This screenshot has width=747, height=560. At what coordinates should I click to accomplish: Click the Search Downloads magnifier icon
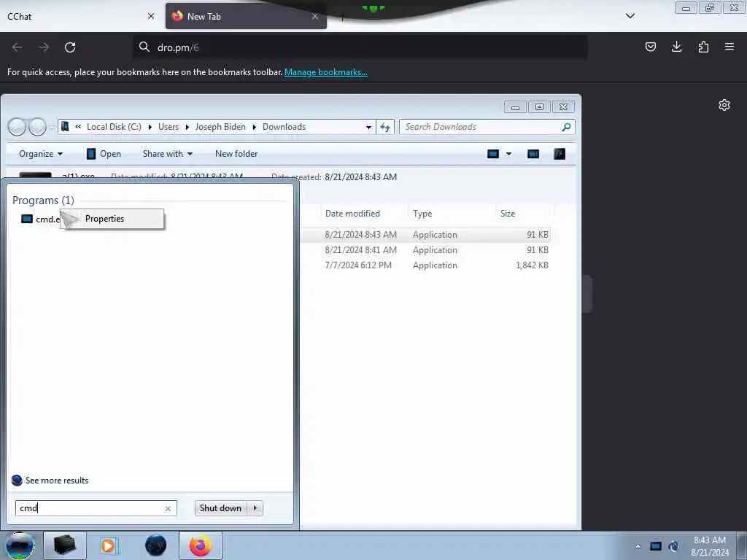point(566,127)
